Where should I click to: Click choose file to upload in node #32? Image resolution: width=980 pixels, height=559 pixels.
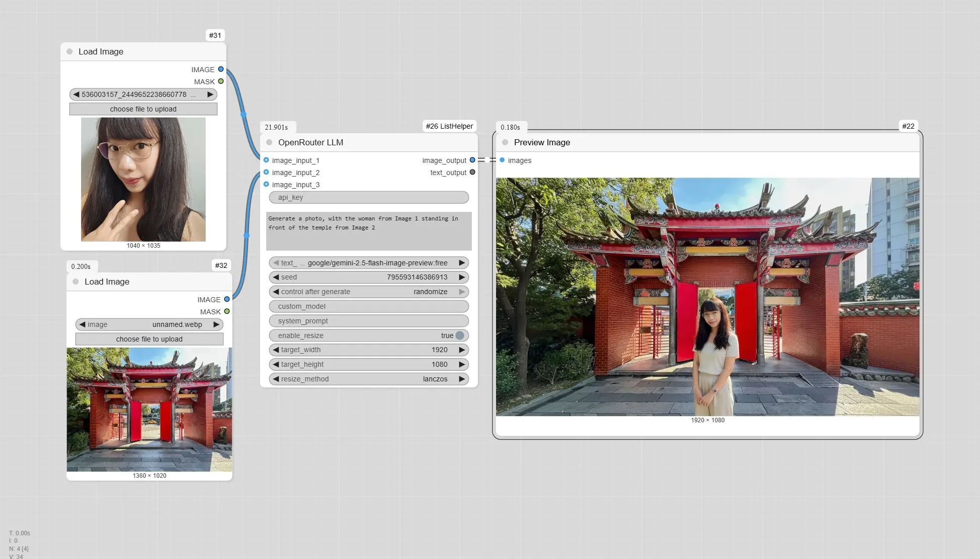click(149, 339)
